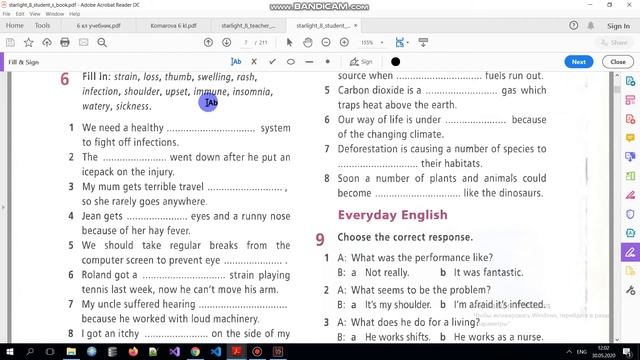Open the View menu
640x360 pixels.
[x=35, y=14]
